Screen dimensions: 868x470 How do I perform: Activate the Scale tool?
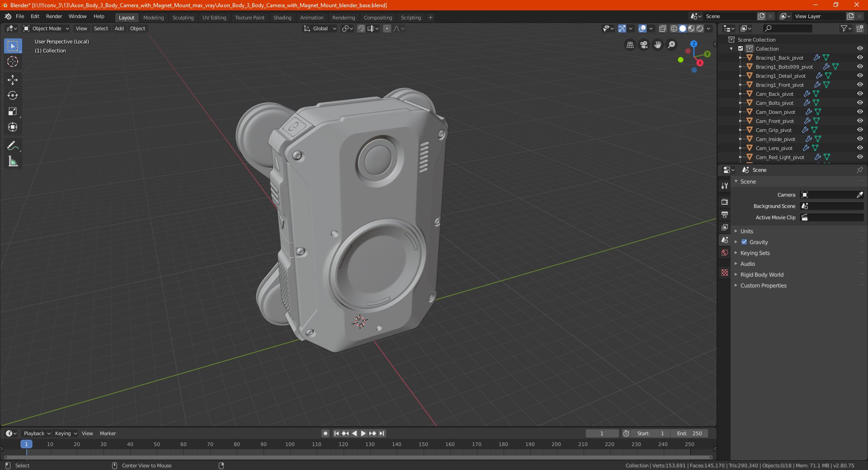coord(13,112)
